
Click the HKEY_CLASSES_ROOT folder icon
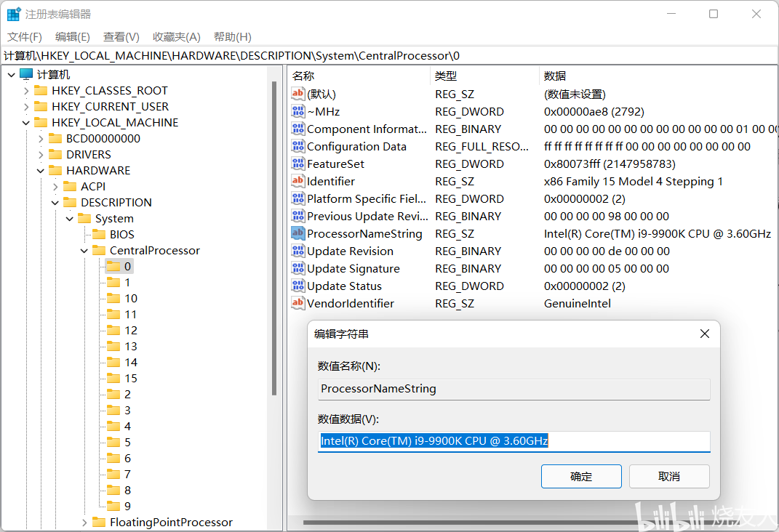point(41,90)
